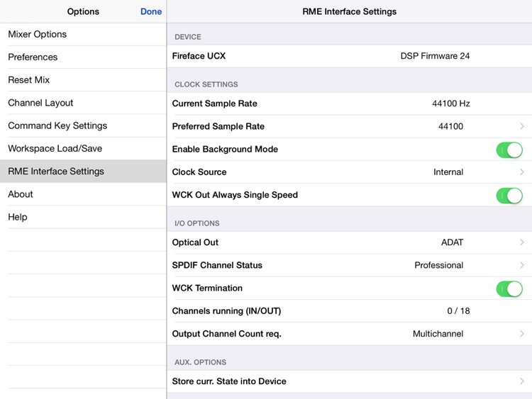Open Workspace Load/Save entry

[83, 149]
